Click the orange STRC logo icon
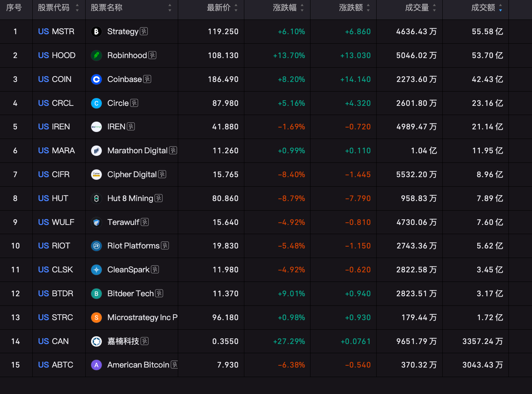Image resolution: width=532 pixels, height=394 pixels. pyautogui.click(x=96, y=318)
